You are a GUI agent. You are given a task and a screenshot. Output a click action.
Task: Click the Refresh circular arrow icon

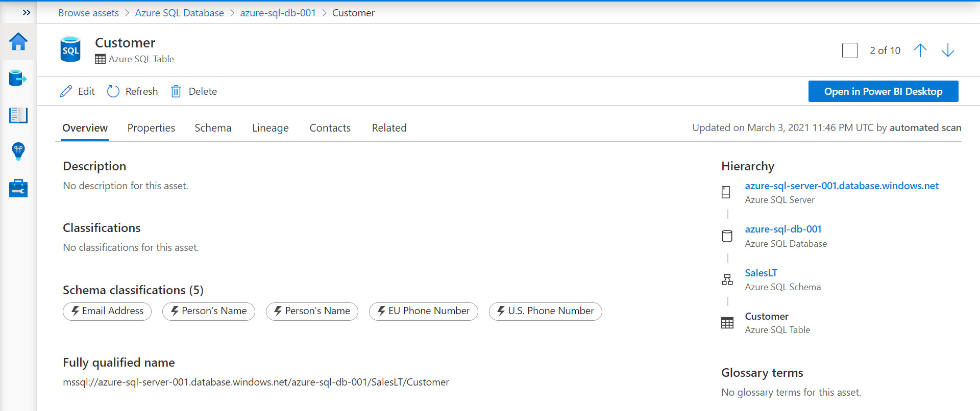(113, 91)
